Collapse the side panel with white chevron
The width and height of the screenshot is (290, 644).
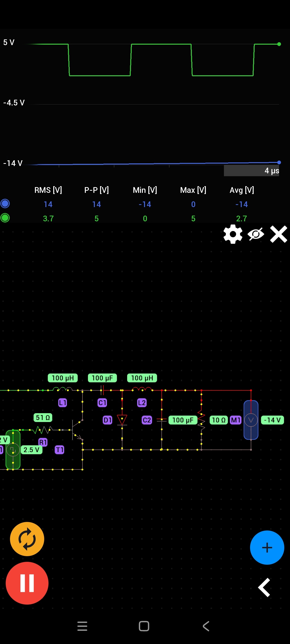264,587
